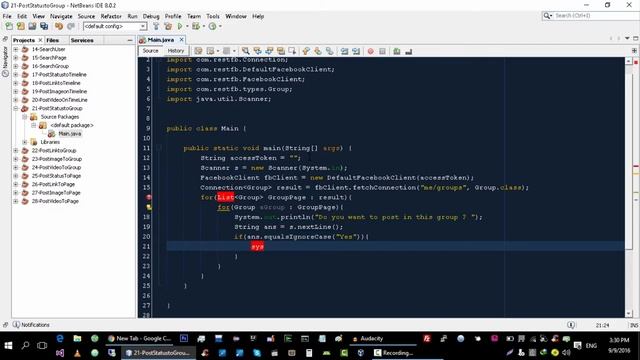
Task: Click the Start Macro Recording red icon
Action: [x=371, y=51]
